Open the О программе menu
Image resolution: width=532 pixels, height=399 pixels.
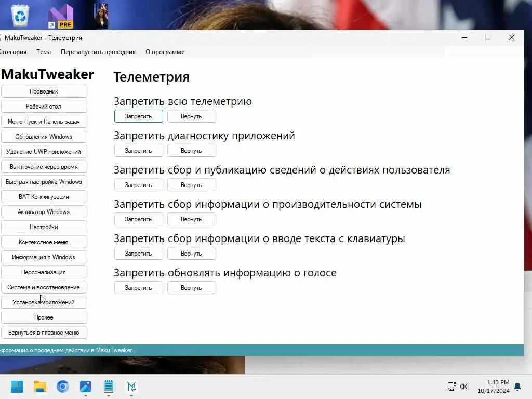165,52
